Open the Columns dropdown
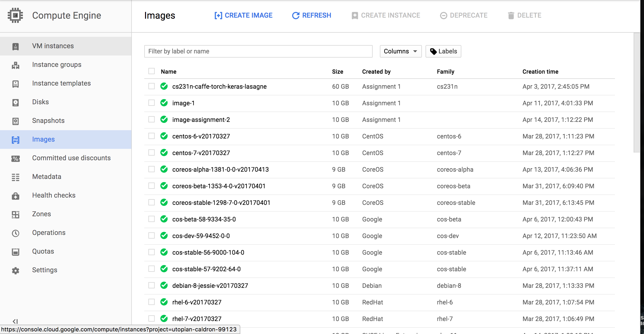644x334 pixels. (400, 51)
